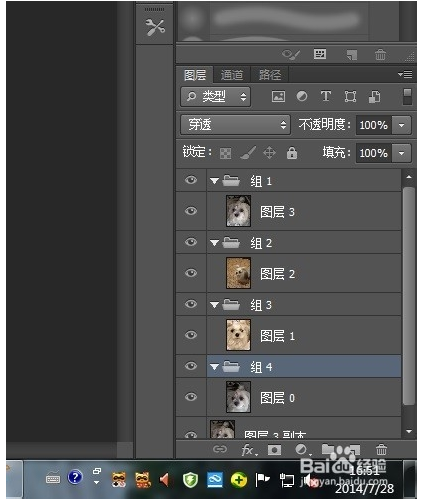Hide 组 4 group visibility eye
Image resolution: width=430 pixels, height=503 pixels.
coord(191,366)
